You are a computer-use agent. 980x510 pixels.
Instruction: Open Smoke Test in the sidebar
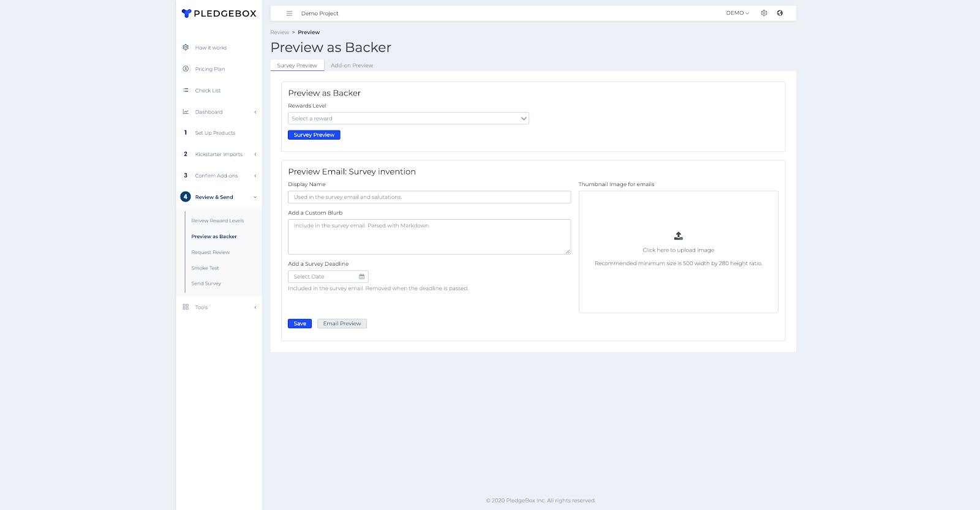coord(205,268)
